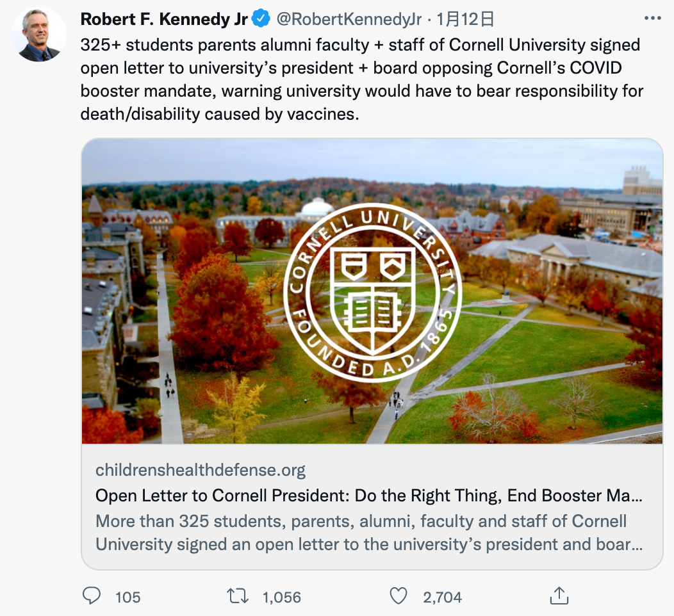
Task: Visit the childrenshealthdefense.org domain link
Action: (201, 471)
